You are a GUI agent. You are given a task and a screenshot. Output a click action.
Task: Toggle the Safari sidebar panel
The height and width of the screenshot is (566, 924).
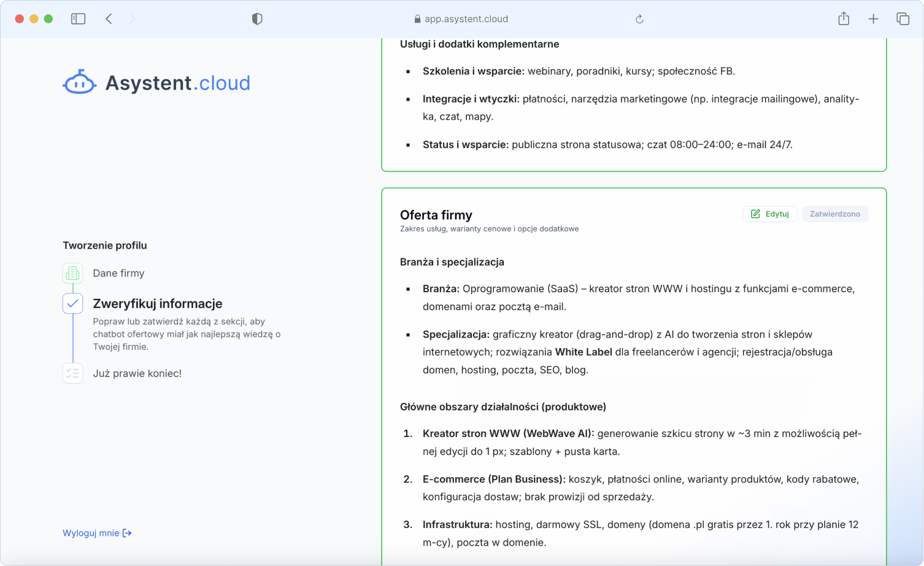(x=78, y=19)
